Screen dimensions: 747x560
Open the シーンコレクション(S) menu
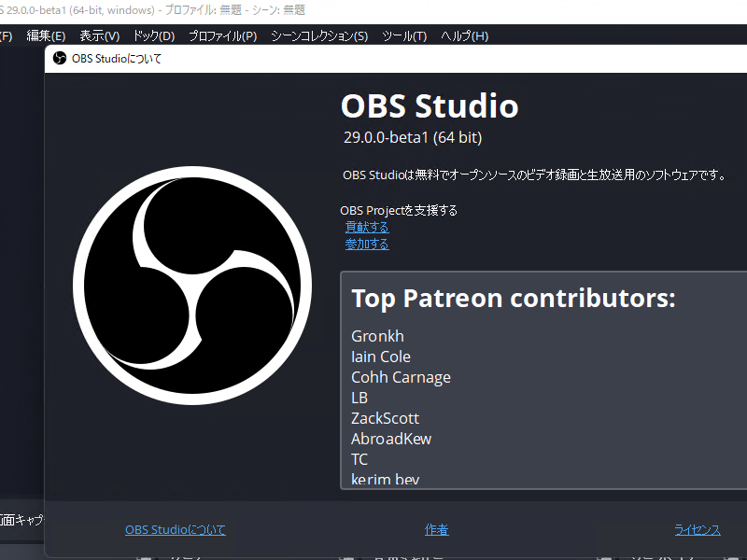pyautogui.click(x=319, y=35)
